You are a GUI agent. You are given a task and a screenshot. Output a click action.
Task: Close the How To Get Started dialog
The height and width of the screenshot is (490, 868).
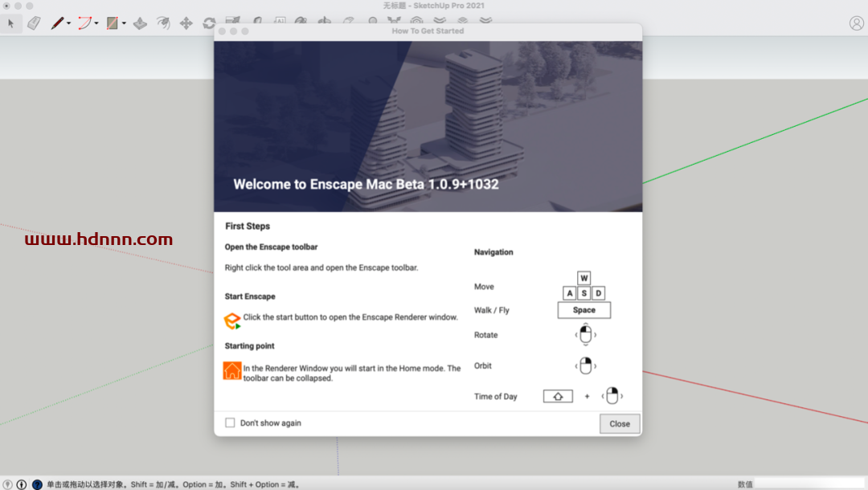(x=620, y=423)
